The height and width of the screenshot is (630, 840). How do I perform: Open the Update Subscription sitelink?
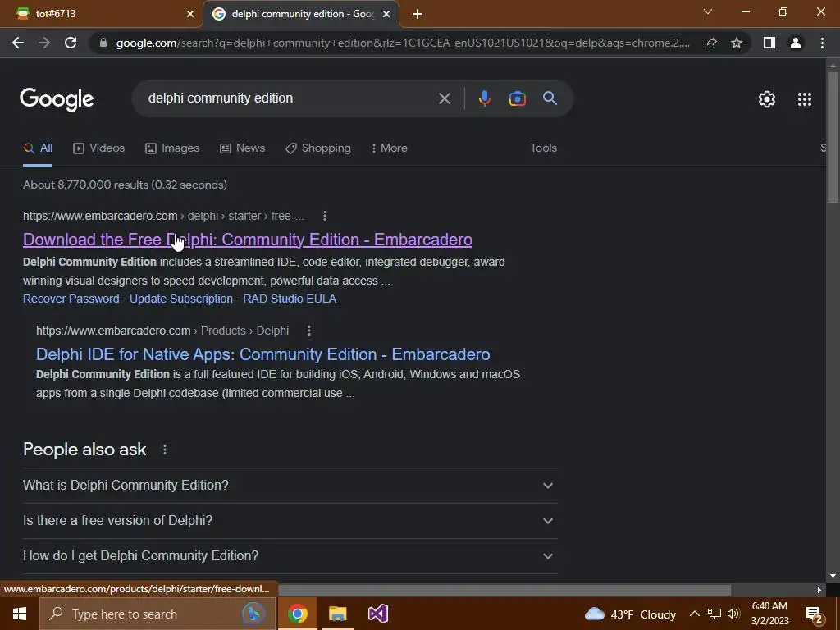[x=181, y=299]
